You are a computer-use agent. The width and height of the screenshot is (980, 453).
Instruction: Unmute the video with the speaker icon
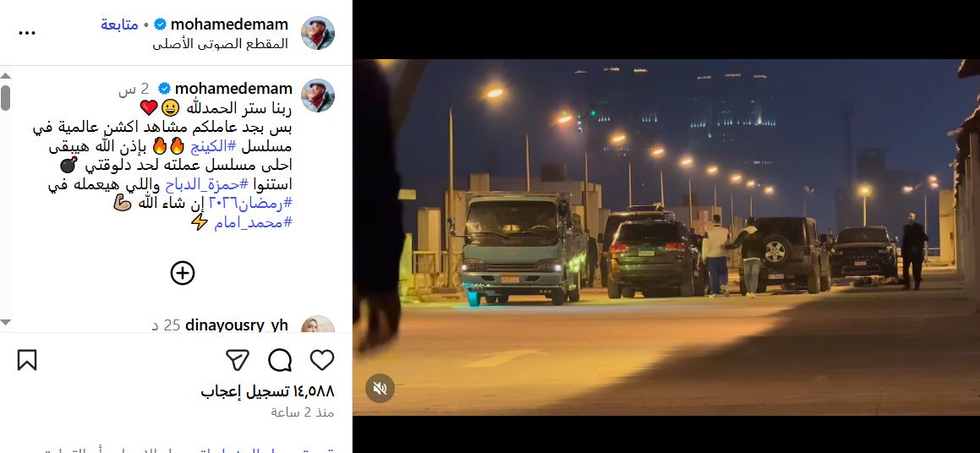[380, 388]
